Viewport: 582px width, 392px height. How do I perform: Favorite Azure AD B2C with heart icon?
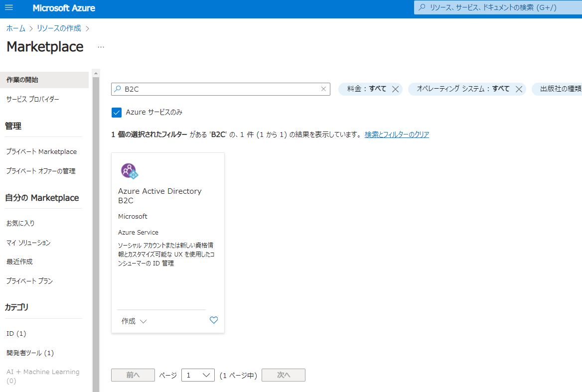point(214,320)
